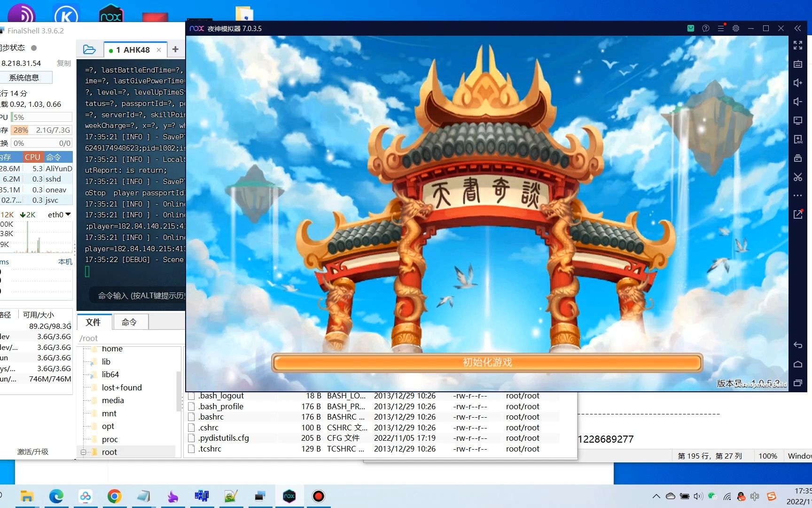The height and width of the screenshot is (508, 812).
Task: Open Notepad window from taskbar
Action: pos(143,496)
